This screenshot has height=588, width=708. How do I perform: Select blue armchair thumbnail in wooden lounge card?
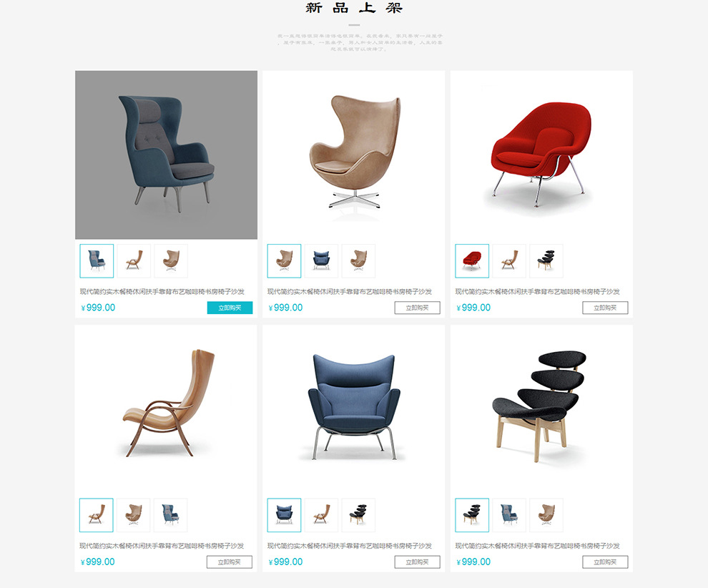click(171, 515)
